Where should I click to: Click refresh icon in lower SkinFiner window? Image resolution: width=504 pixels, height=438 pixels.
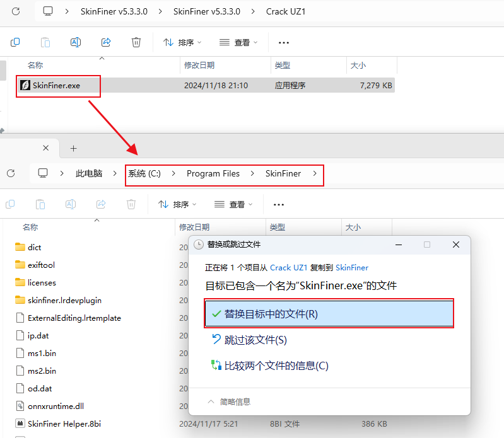(11, 173)
